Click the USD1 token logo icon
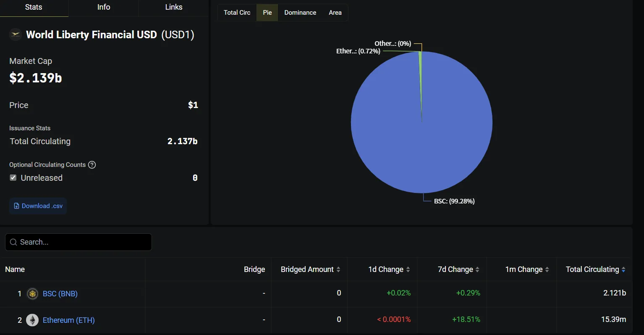This screenshot has width=644, height=335. click(16, 34)
